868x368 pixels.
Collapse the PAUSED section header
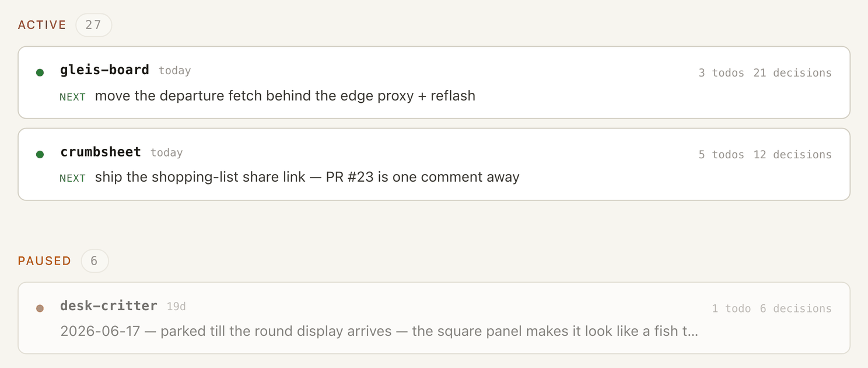tap(44, 261)
